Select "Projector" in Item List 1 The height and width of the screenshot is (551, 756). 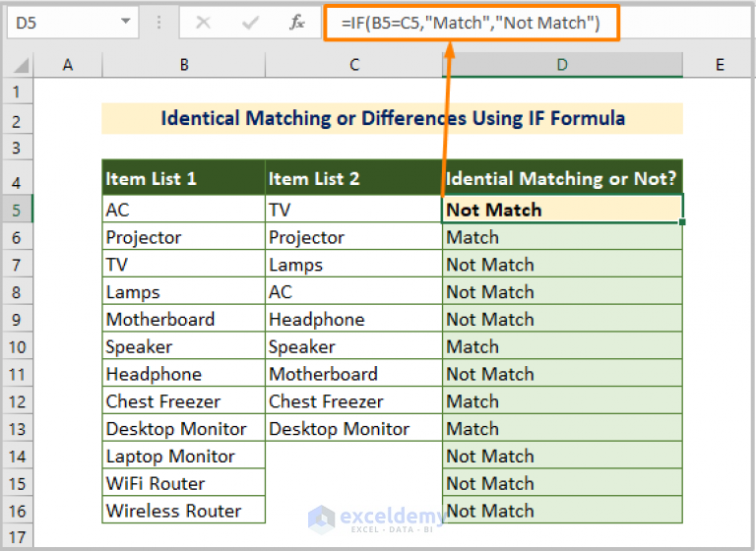[184, 237]
